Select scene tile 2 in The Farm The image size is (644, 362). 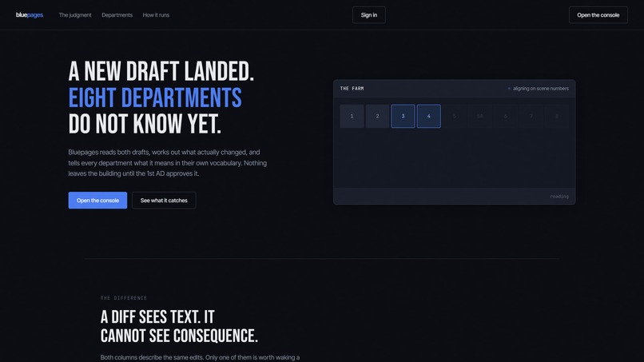(377, 117)
